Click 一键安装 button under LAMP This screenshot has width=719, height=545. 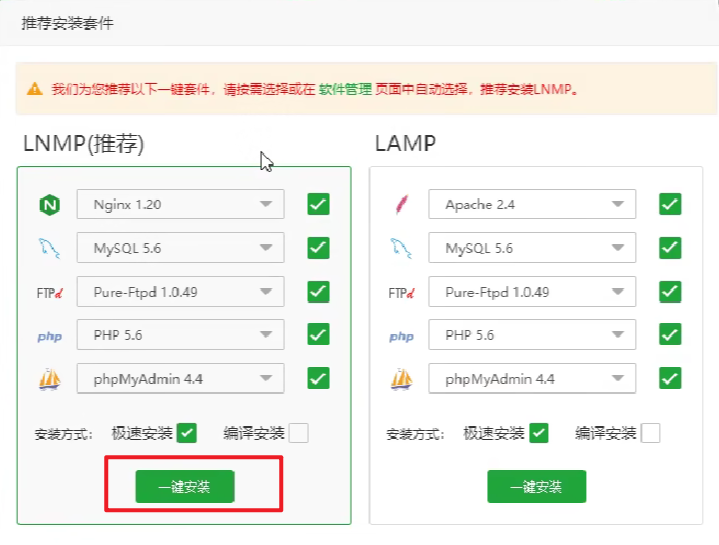click(x=536, y=486)
